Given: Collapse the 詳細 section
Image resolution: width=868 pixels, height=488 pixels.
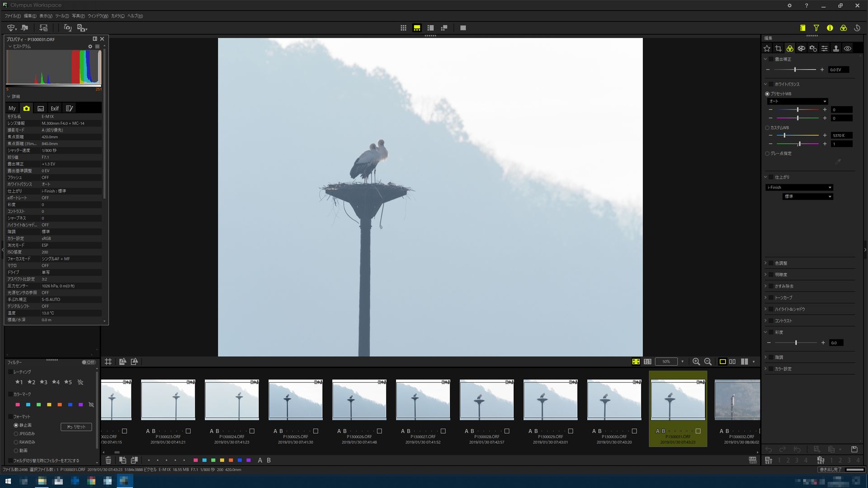Looking at the screenshot, I should (9, 96).
